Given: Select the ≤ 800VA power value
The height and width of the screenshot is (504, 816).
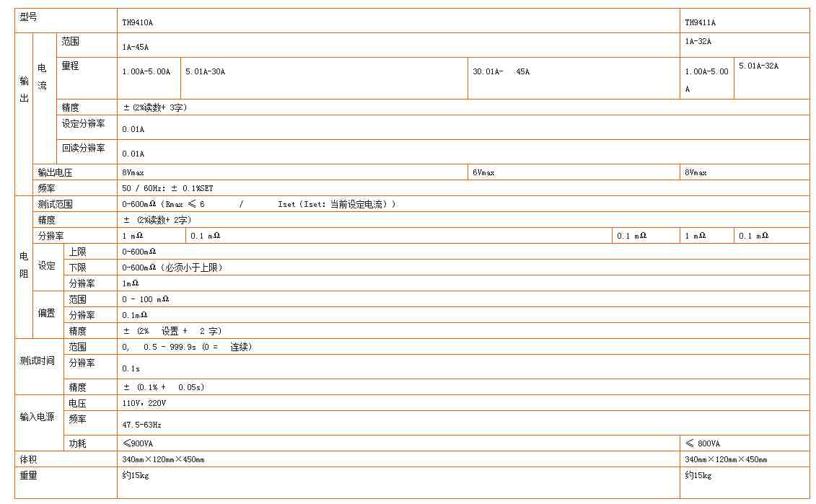Looking at the screenshot, I should tap(703, 443).
